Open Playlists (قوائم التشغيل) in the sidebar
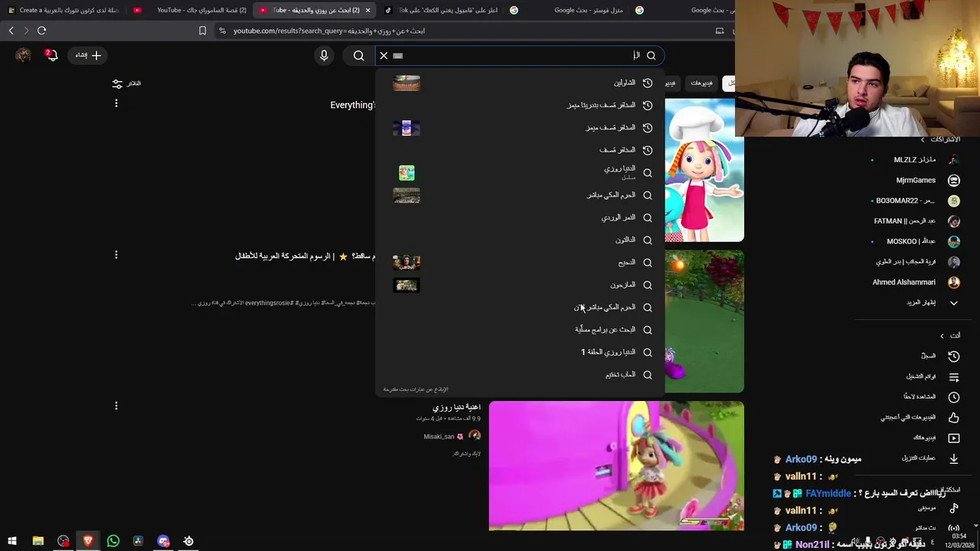980x551 pixels. [933, 377]
